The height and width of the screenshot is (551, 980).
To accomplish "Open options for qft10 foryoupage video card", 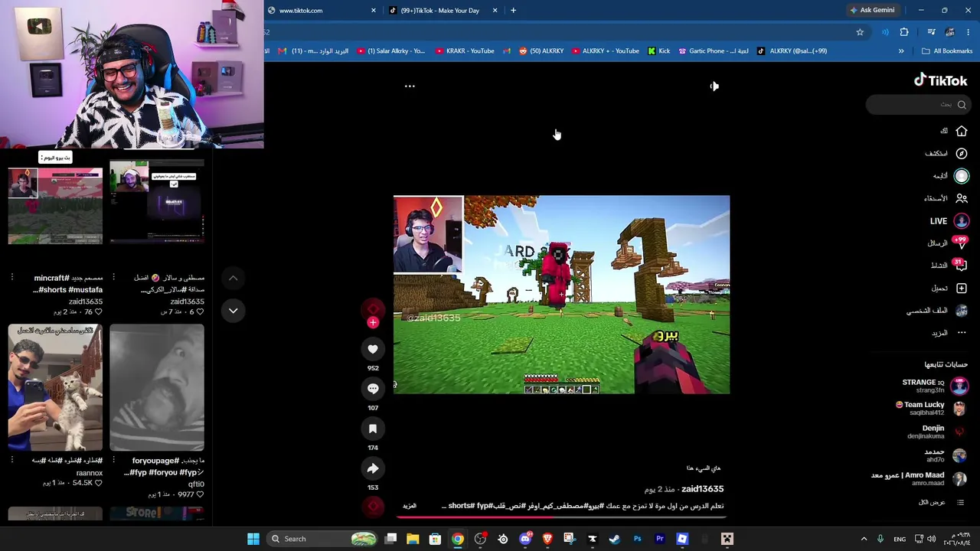I will pyautogui.click(x=113, y=460).
